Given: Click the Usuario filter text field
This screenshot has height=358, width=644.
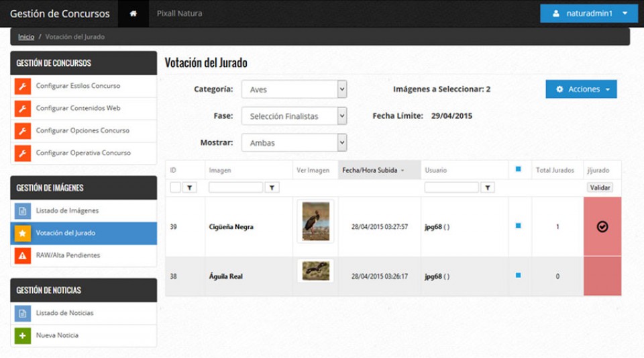Looking at the screenshot, I should point(451,188).
